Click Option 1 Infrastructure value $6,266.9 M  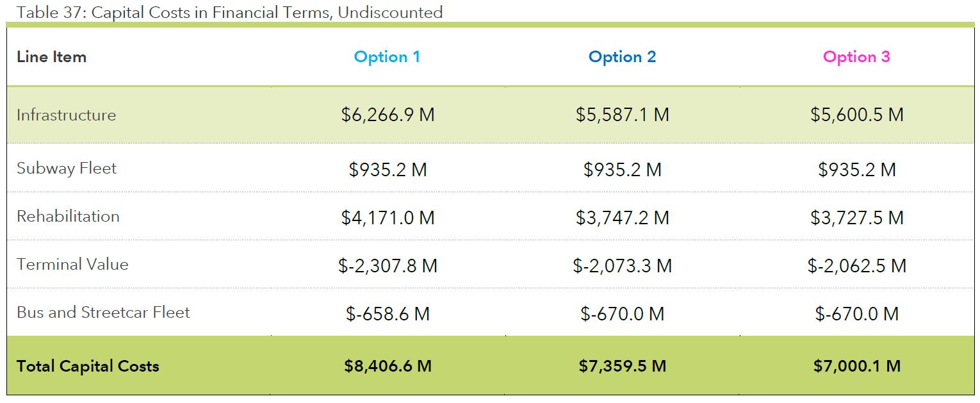coord(388,115)
